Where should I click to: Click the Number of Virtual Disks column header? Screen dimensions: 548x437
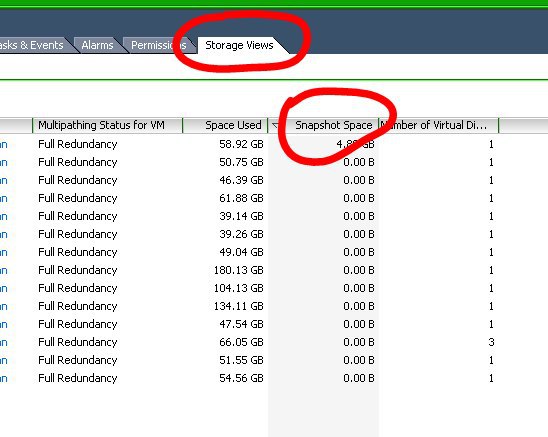click(x=439, y=125)
